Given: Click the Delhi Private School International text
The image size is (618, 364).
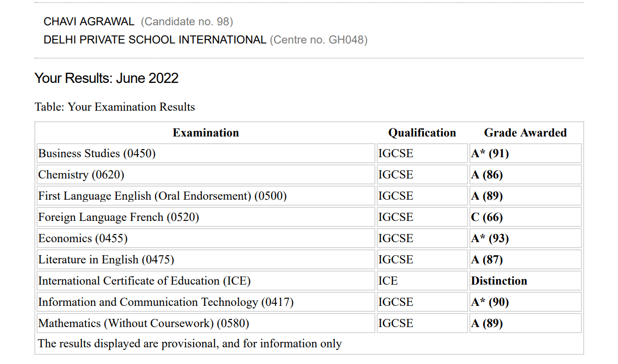Looking at the screenshot, I should tap(155, 40).
